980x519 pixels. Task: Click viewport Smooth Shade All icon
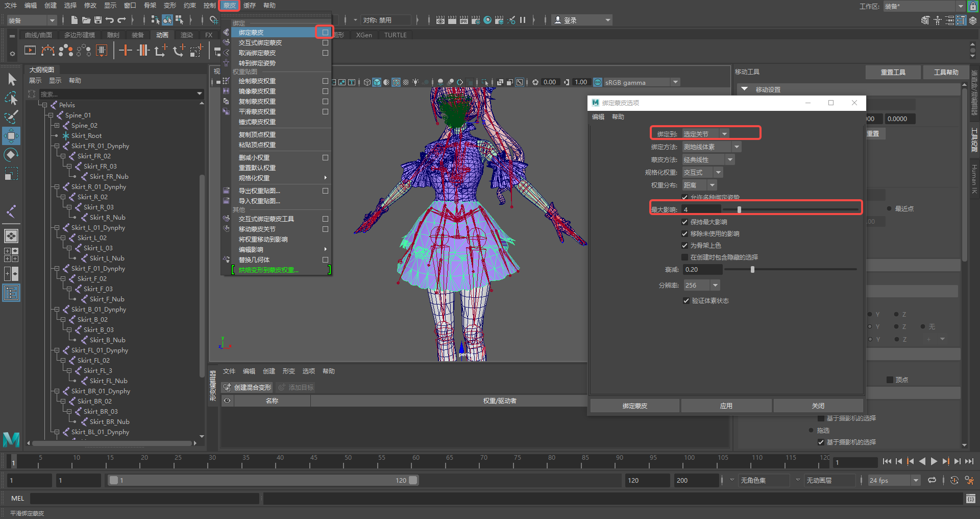coord(377,82)
